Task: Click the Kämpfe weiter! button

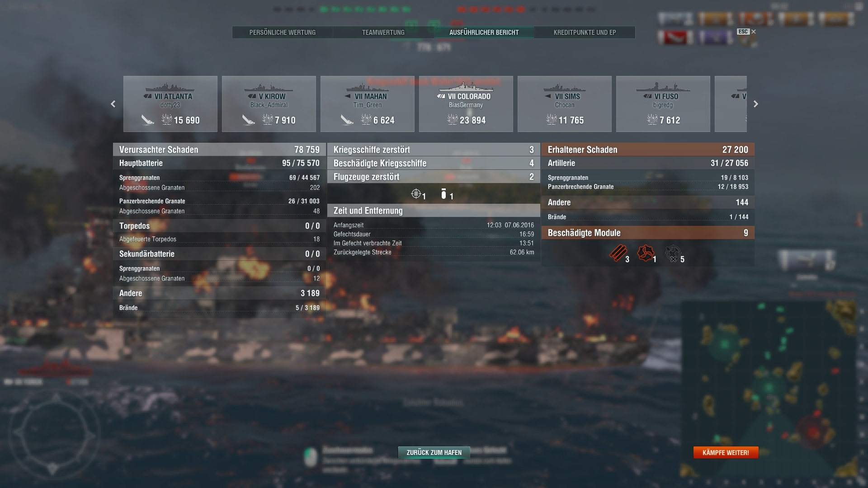Action: [726, 452]
